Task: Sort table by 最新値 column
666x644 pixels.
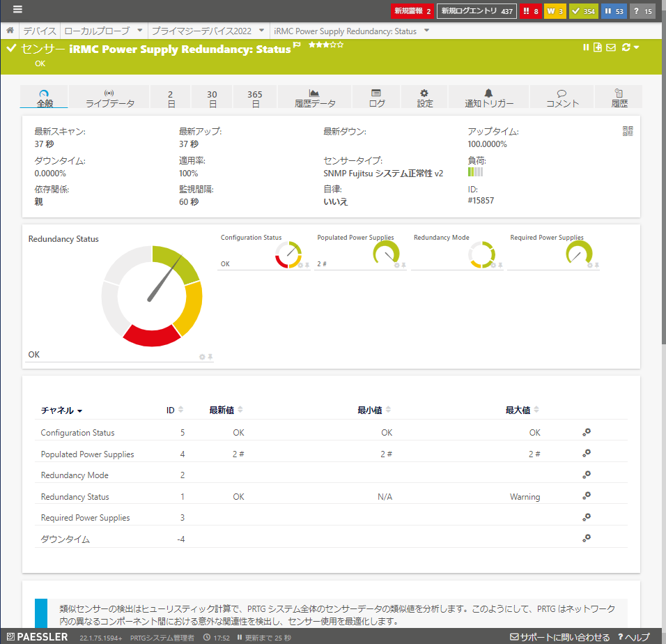Action: (226, 410)
